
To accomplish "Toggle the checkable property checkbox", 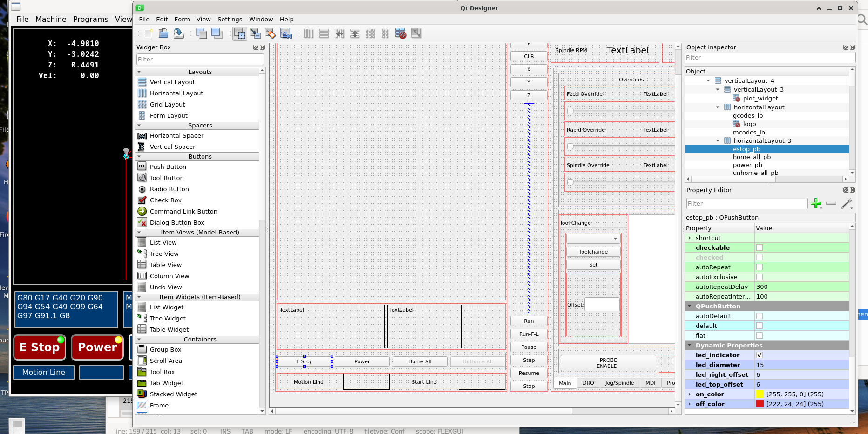I will [759, 248].
